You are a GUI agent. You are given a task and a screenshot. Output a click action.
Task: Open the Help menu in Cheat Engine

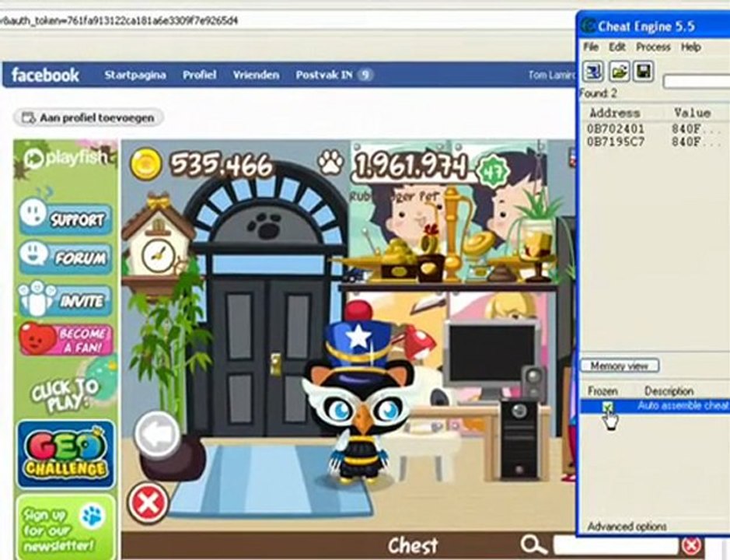[x=691, y=47]
